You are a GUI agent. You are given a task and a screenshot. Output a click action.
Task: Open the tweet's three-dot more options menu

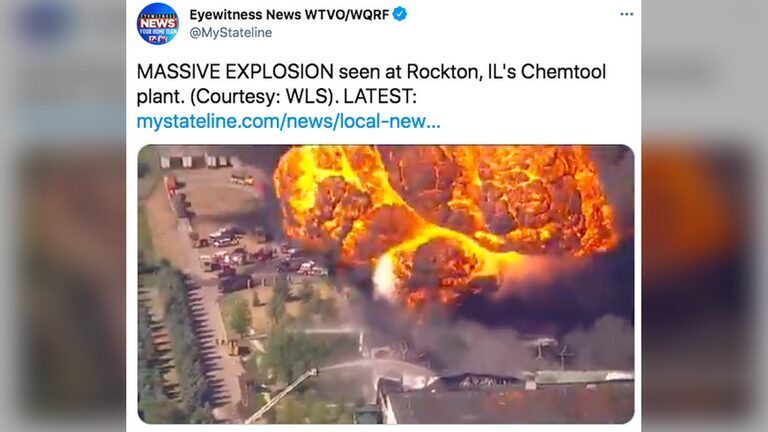tap(626, 14)
